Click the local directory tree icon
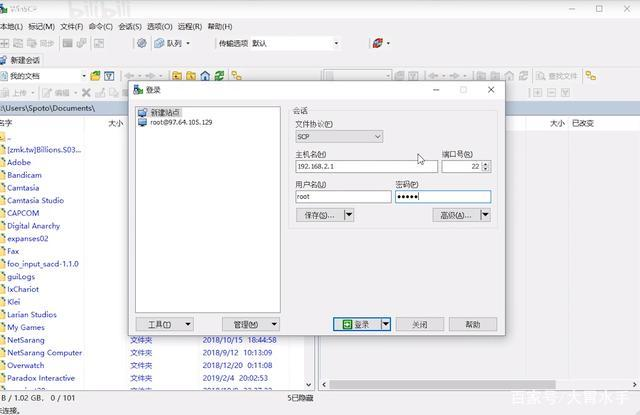The width and height of the screenshot is (640, 415). [236, 76]
